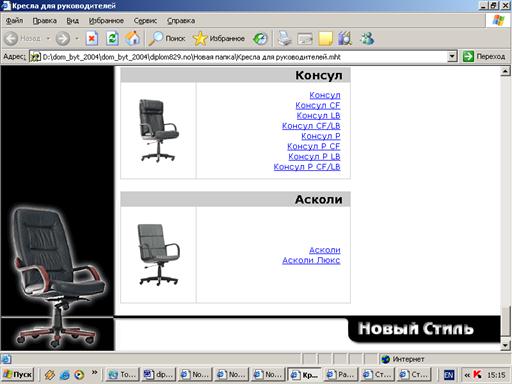512x384 pixels.
Task: Click the vertical scrollbar down arrow
Action: coord(505,346)
